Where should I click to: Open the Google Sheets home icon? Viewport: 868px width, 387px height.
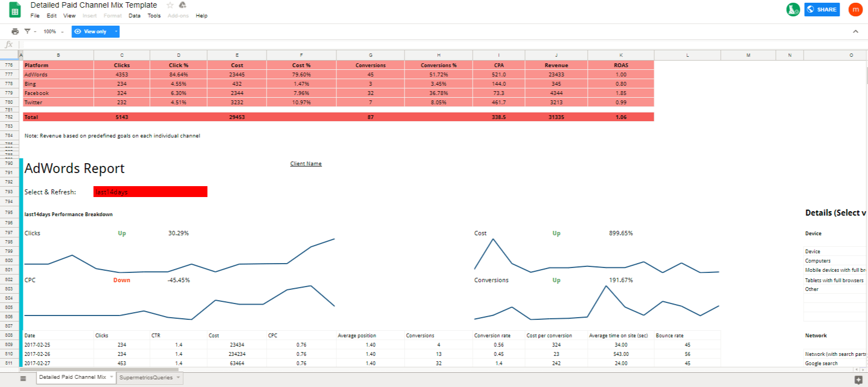(15, 10)
